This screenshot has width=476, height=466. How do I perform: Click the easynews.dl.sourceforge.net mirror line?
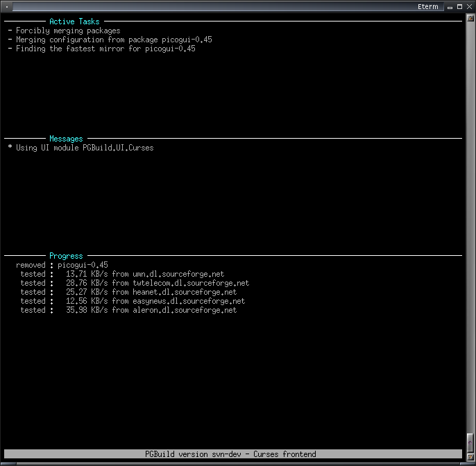tap(133, 301)
